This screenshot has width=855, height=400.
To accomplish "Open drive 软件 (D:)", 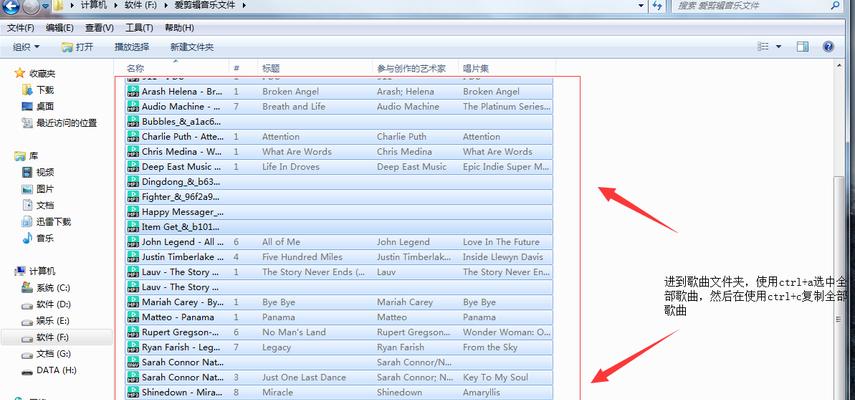I will 46,304.
